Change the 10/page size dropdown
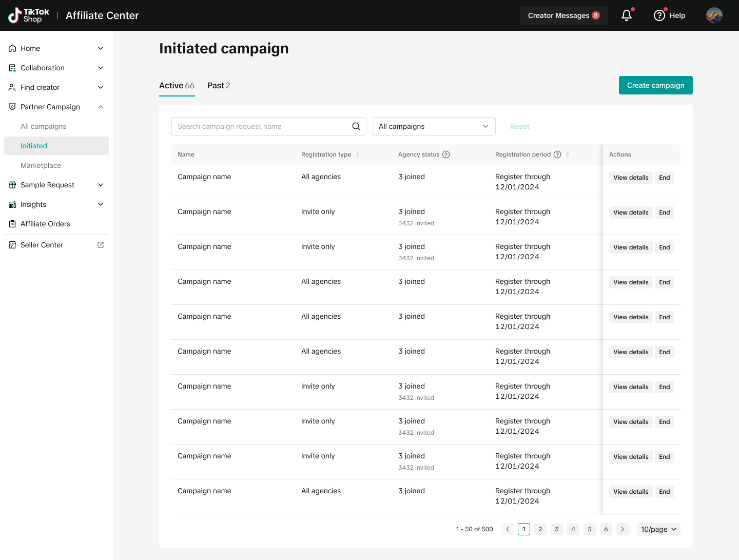The width and height of the screenshot is (739, 560). (x=658, y=529)
